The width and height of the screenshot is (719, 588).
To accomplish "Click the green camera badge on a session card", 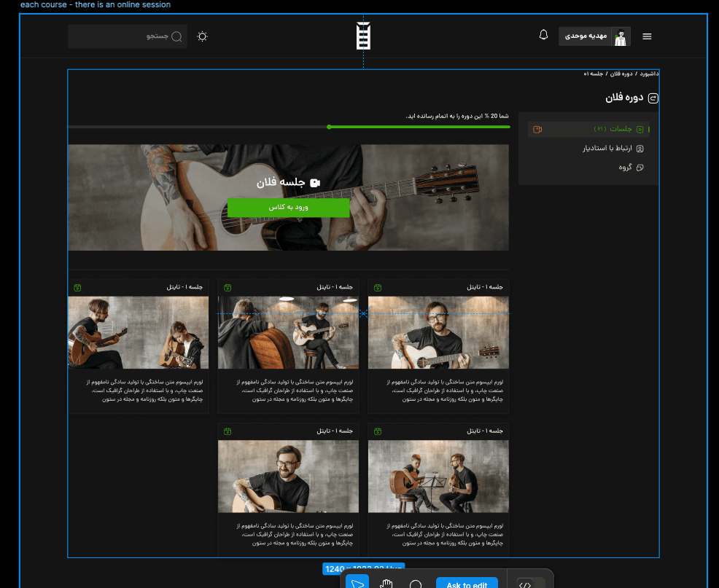I will click(377, 287).
